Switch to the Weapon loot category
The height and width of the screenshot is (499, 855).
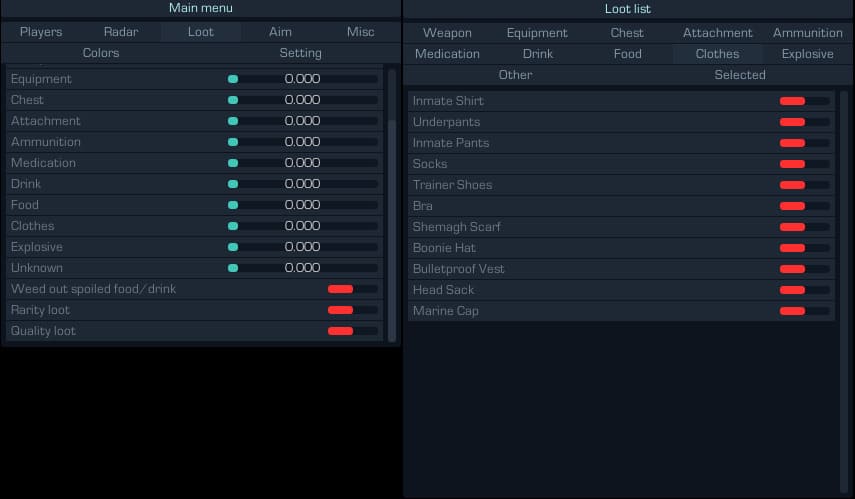(447, 33)
